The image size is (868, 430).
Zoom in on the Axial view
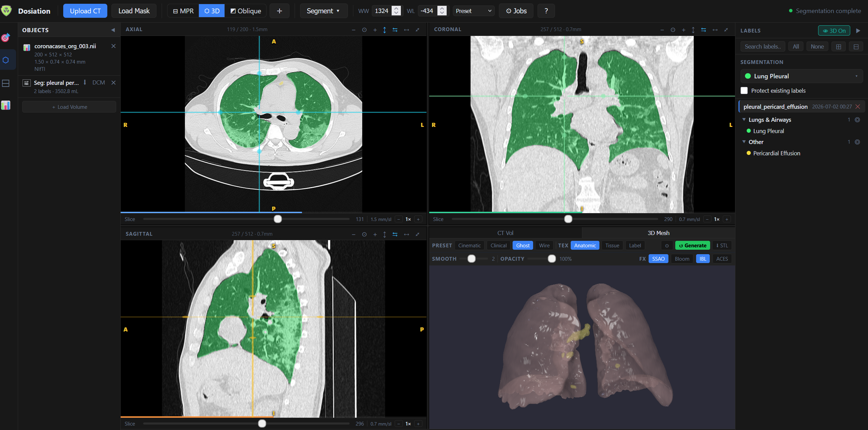[x=375, y=30]
